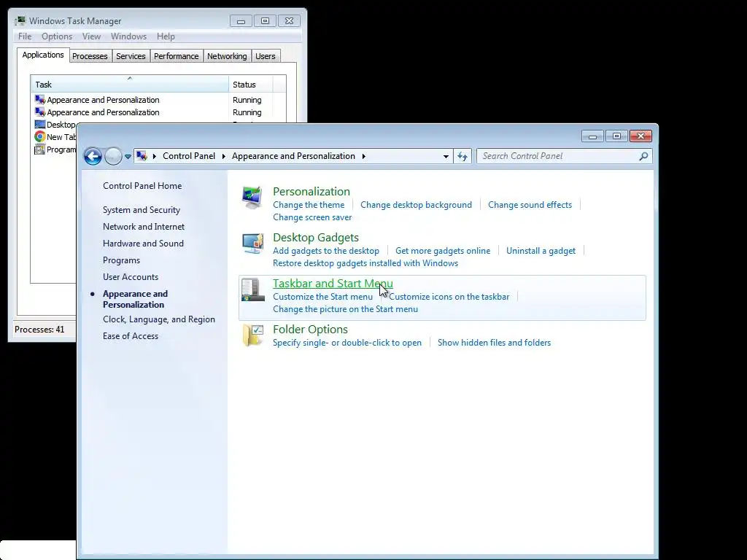This screenshot has width=747, height=560.
Task: Click Specify single- or double-click to open
Action: pos(347,343)
